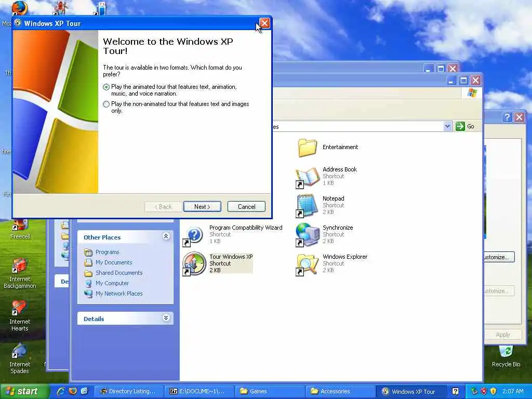
Task: Select the Address Book shortcut icon
Action: tap(308, 177)
